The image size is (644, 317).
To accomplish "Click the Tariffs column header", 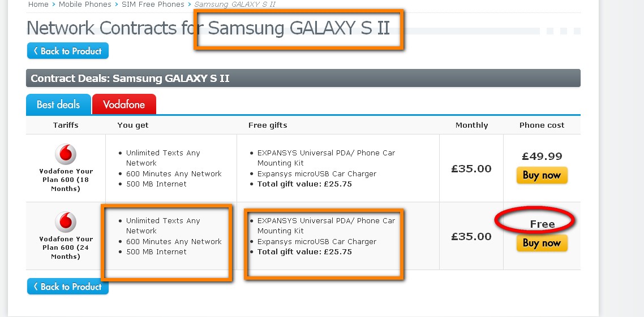I will click(x=66, y=125).
